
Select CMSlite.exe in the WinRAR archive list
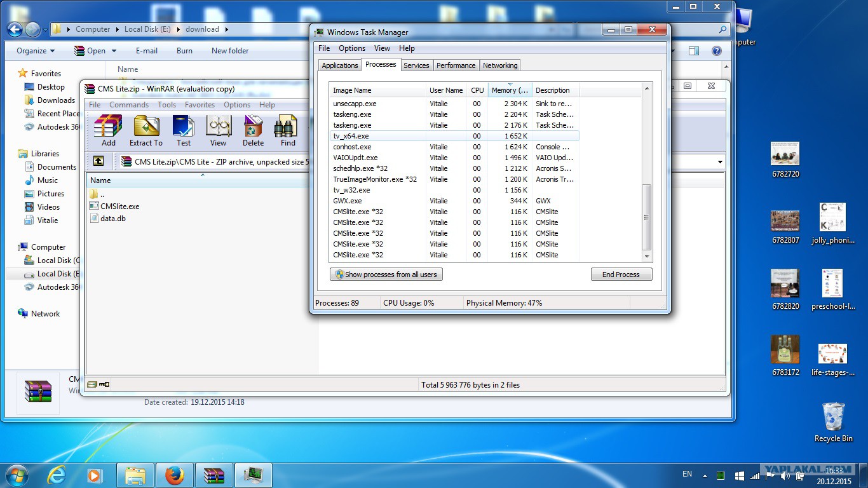click(114, 207)
